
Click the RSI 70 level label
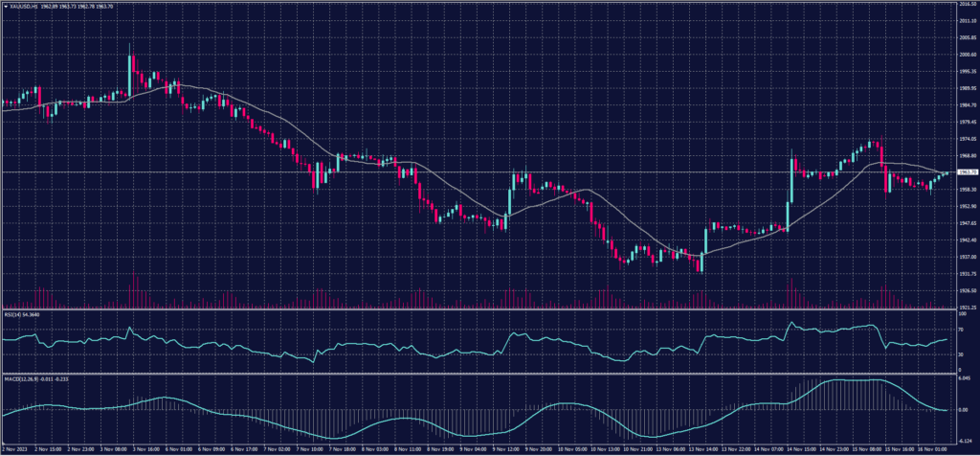(x=960, y=329)
